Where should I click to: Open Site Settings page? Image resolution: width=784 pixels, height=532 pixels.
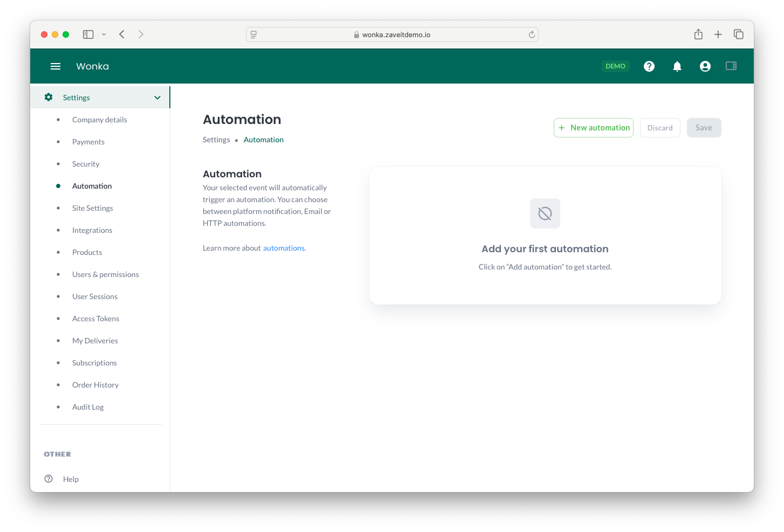point(93,208)
